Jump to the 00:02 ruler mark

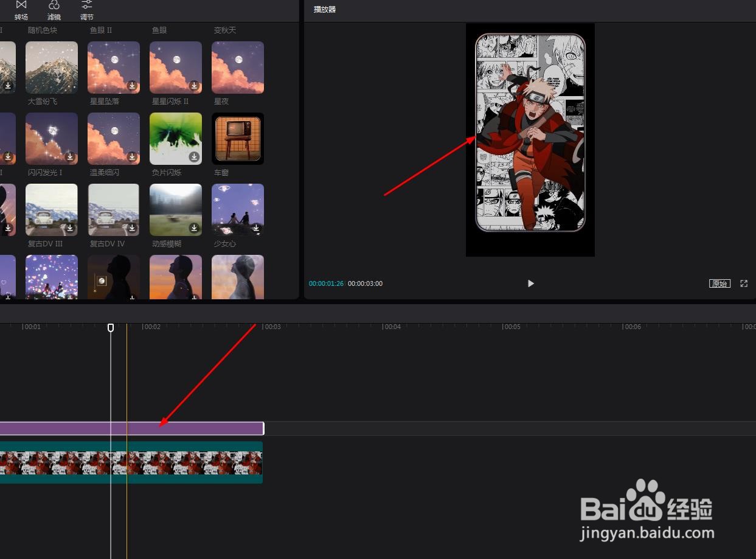[151, 327]
